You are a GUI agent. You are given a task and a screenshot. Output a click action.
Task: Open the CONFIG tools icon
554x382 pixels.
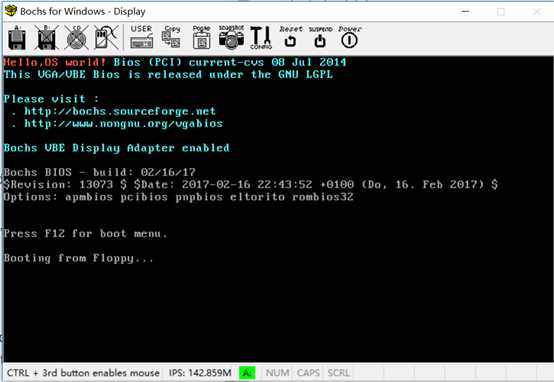tap(261, 37)
